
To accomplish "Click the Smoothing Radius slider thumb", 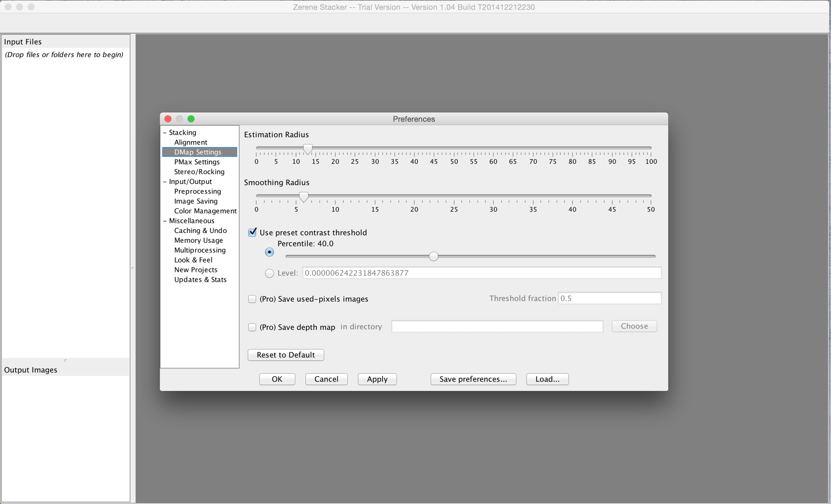I will click(x=303, y=197).
